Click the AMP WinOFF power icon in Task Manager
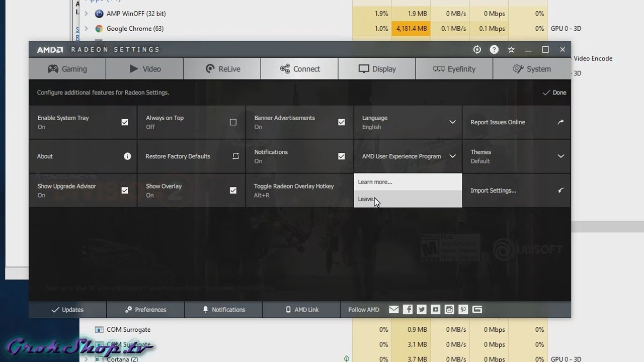The image size is (644, 362). 99,14
